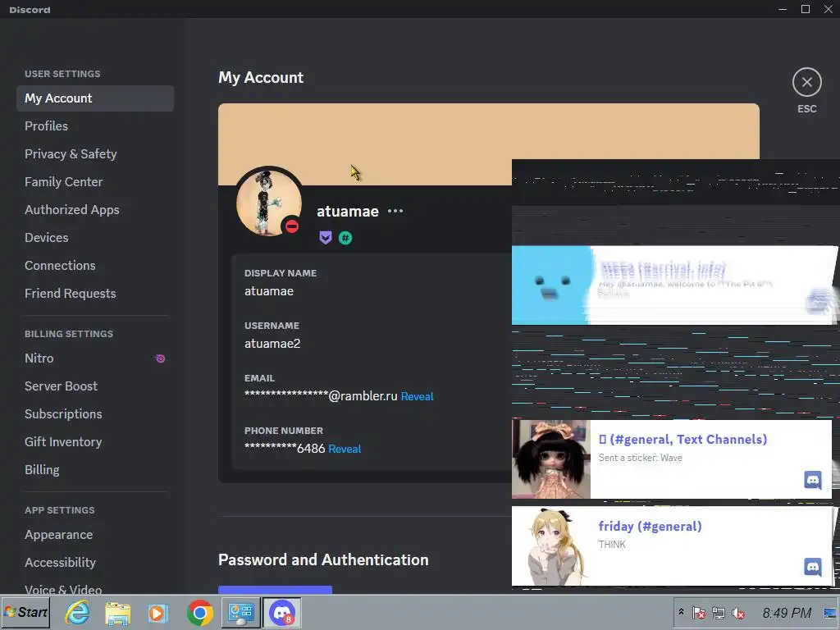Open Appearance app settings
The width and height of the screenshot is (840, 630).
95,534
